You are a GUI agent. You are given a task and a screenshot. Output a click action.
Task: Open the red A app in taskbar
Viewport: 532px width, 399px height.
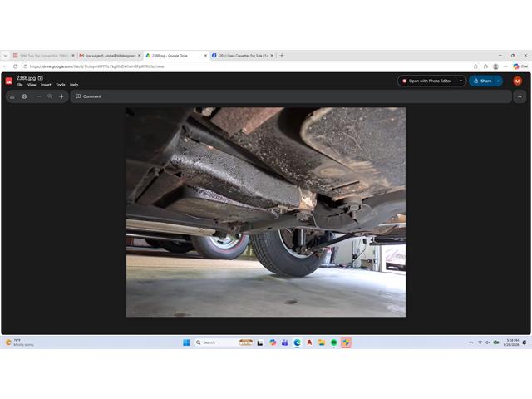309,342
